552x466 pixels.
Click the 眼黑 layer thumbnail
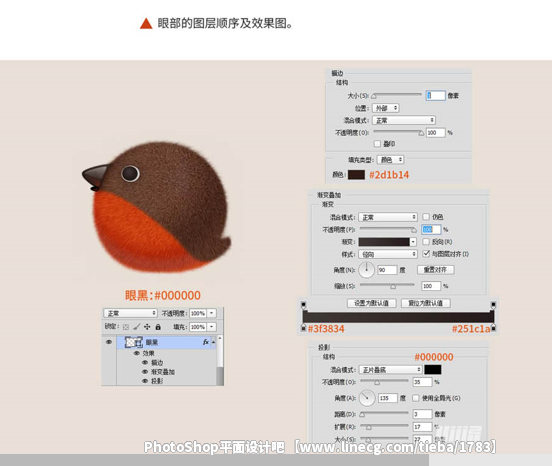pos(133,342)
